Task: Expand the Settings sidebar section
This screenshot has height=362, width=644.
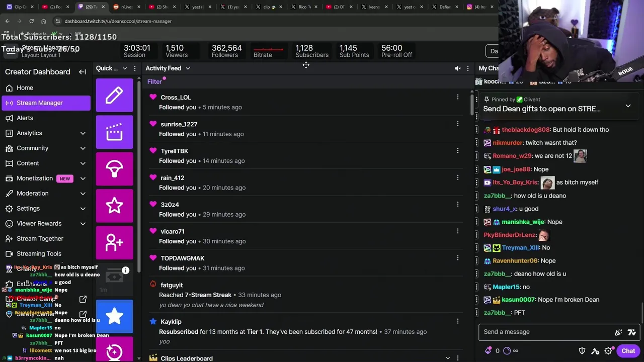Action: coord(83,209)
